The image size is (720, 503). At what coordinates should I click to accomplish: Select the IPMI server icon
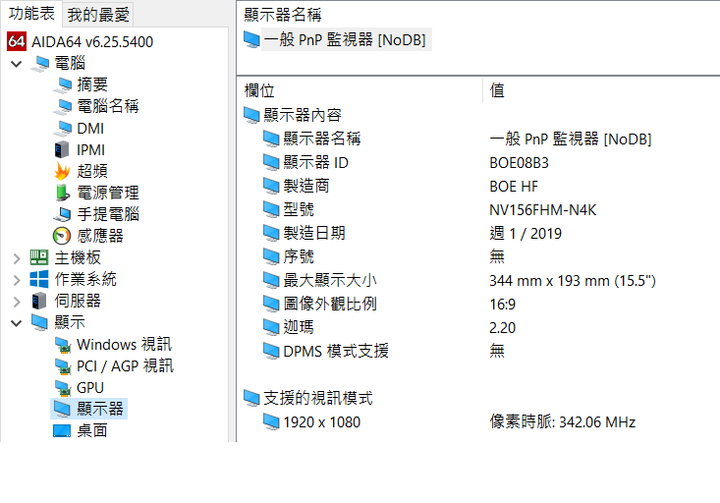tap(62, 150)
